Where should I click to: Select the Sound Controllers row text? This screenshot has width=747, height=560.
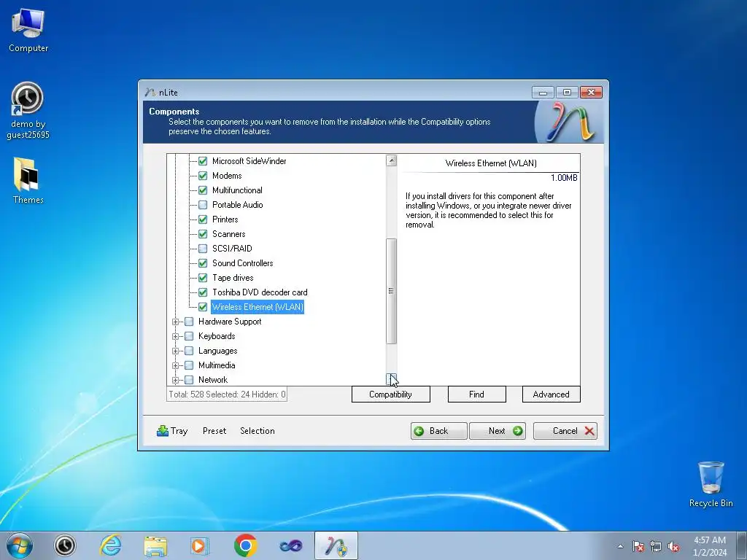(x=242, y=263)
